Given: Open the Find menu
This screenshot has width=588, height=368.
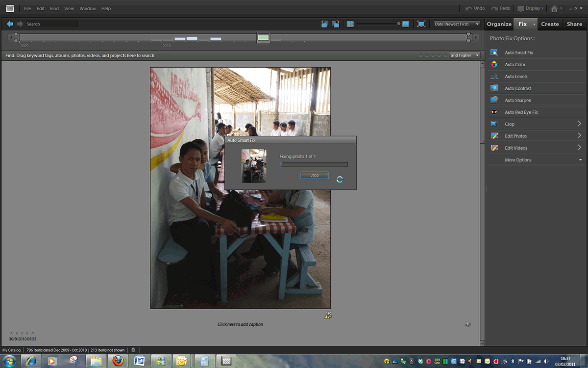Looking at the screenshot, I should point(54,8).
